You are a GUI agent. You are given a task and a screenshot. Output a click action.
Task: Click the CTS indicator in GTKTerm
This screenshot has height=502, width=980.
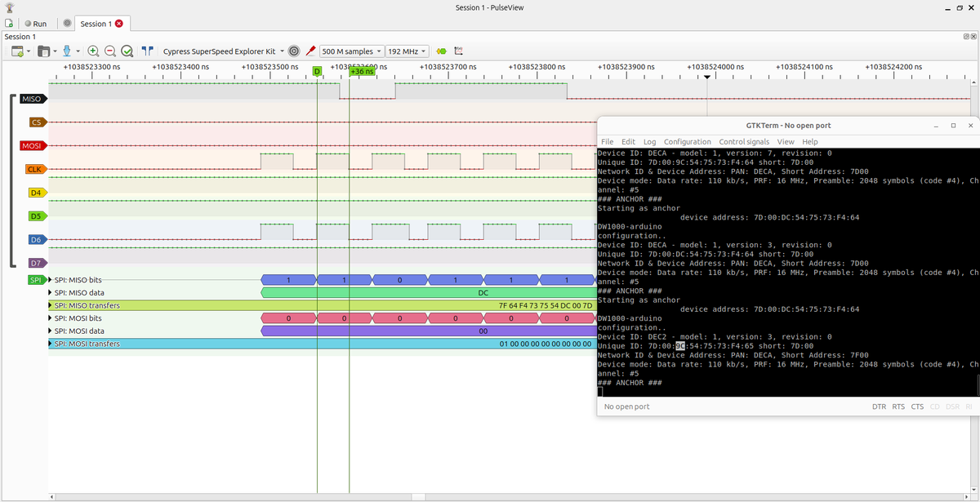918,406
